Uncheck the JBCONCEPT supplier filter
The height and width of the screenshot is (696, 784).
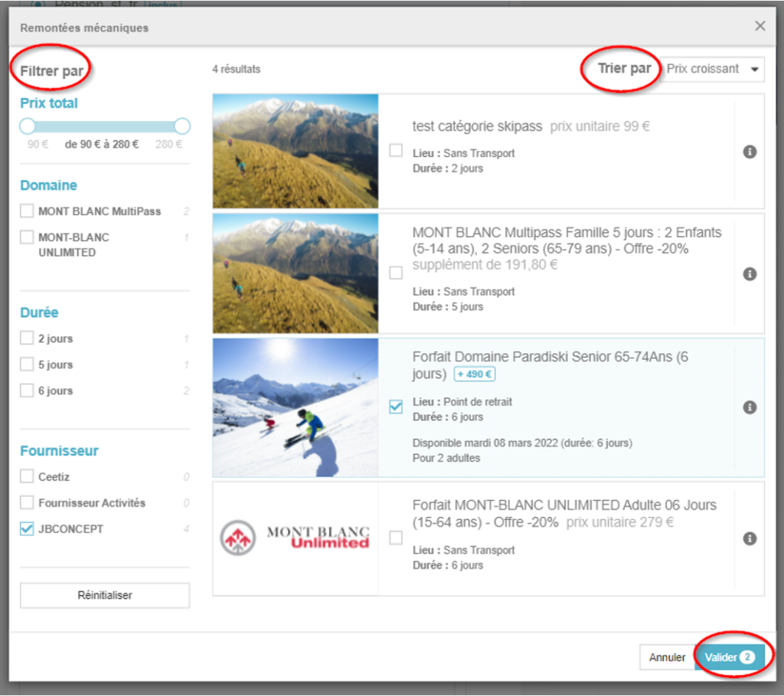(27, 529)
